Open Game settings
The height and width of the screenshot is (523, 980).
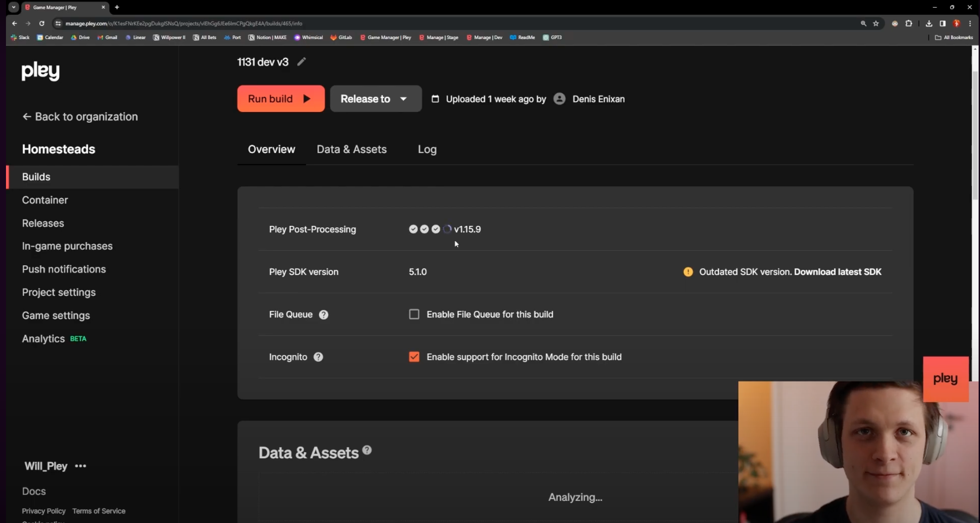coord(56,315)
